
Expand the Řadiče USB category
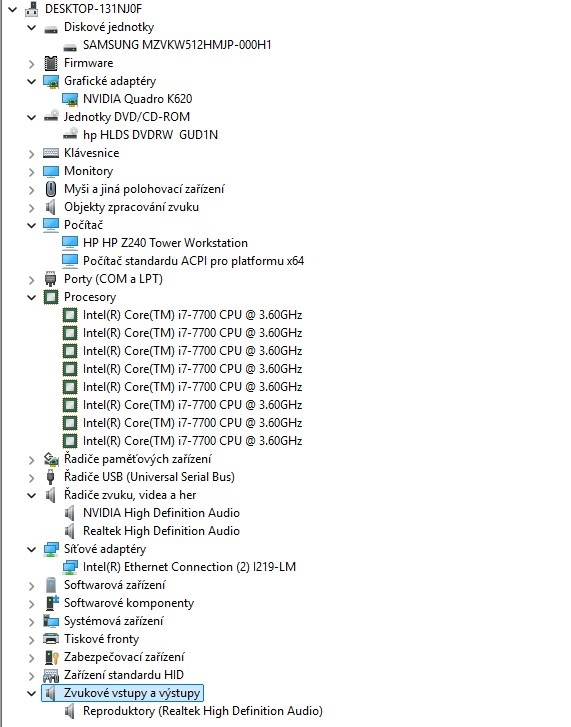pos(31,478)
